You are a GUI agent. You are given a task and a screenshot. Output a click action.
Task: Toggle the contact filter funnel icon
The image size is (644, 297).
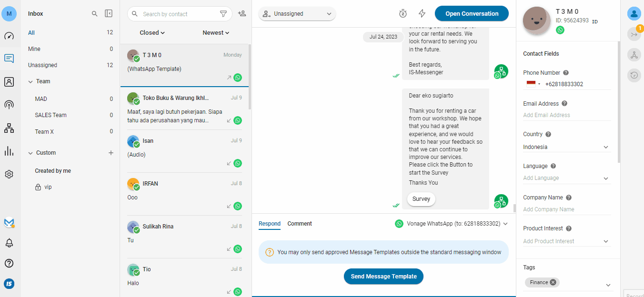pyautogui.click(x=223, y=14)
